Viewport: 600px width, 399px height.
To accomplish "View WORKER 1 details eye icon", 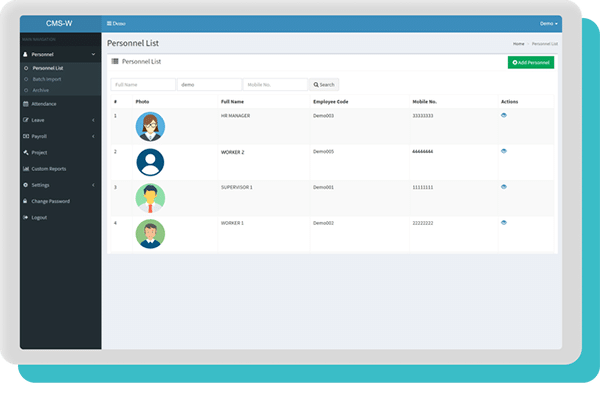I will click(x=504, y=222).
